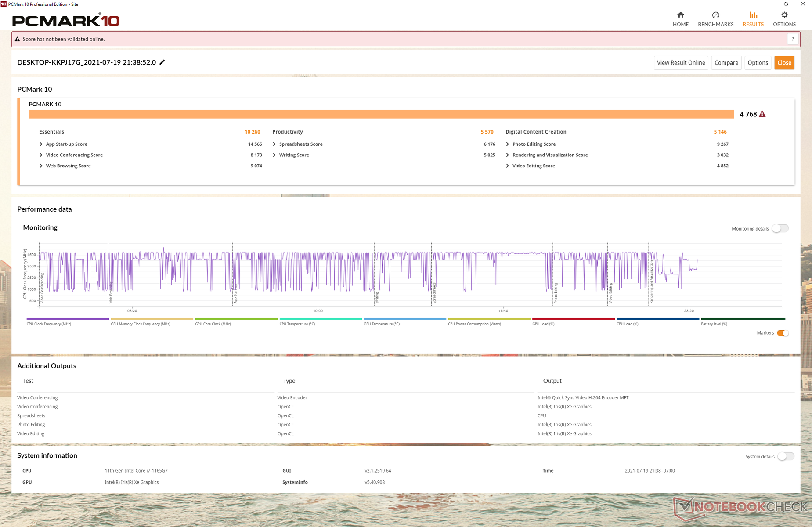Click the Photo Editing score value 9 267
The image size is (812, 527).
pyautogui.click(x=723, y=144)
